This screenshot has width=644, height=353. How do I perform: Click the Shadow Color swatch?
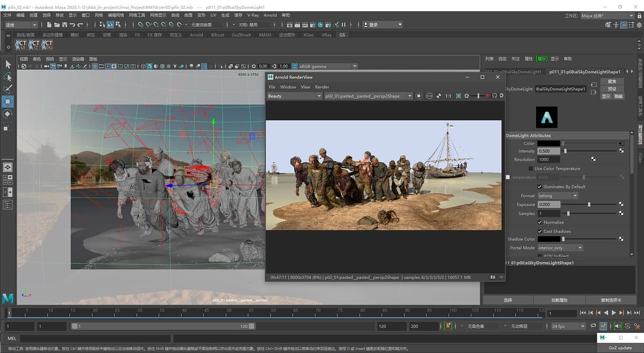[x=549, y=239]
